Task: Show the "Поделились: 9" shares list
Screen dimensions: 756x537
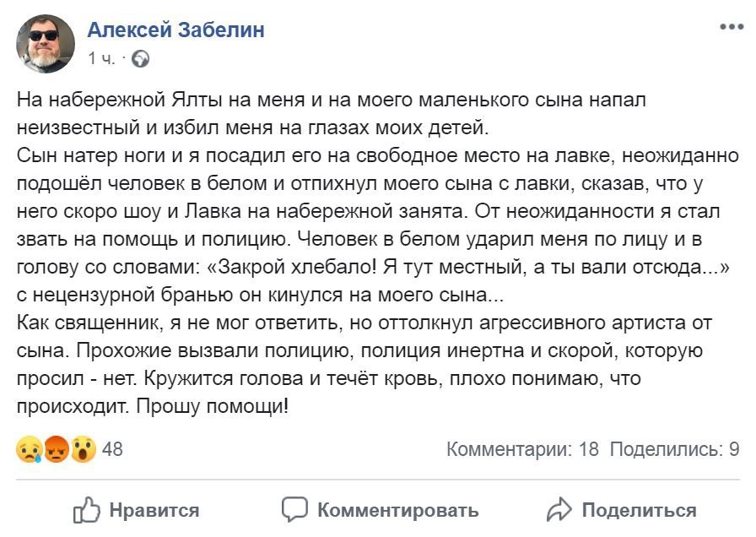Action: click(x=674, y=449)
